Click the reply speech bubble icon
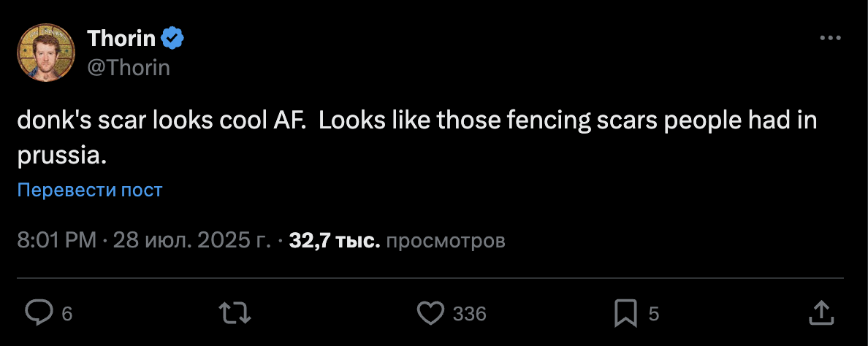 (x=39, y=313)
